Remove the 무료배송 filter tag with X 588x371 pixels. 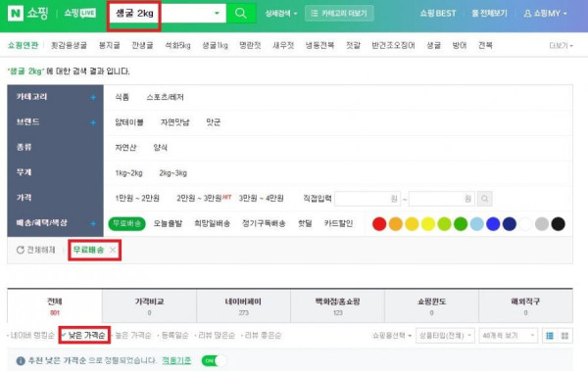[113, 250]
